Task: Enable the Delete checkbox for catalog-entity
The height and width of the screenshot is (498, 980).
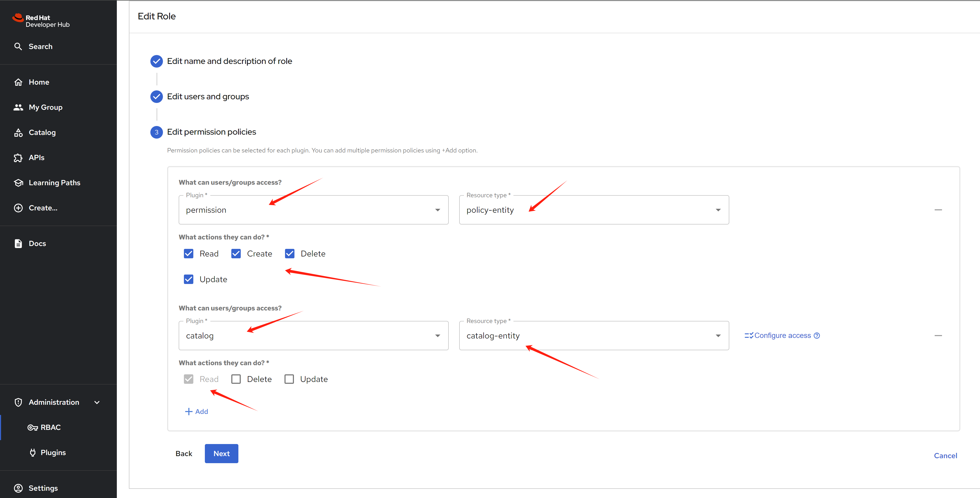Action: coord(236,379)
